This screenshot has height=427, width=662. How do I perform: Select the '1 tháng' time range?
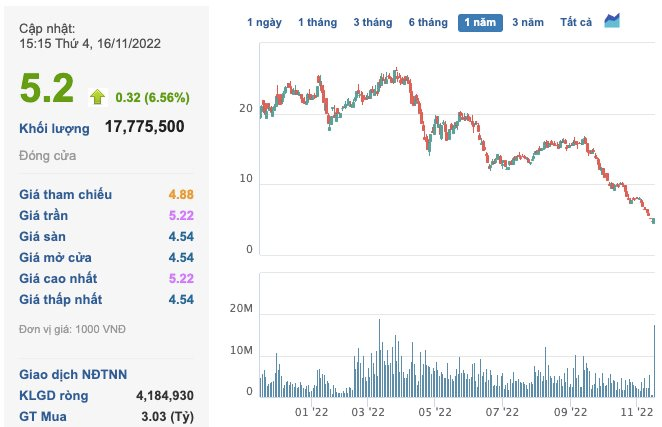click(x=315, y=22)
